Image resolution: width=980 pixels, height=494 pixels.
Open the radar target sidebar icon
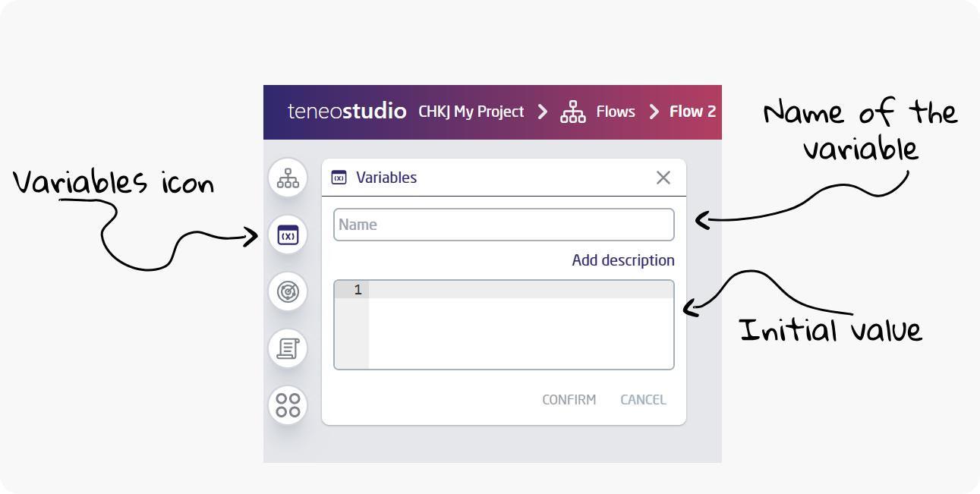pyautogui.click(x=288, y=292)
